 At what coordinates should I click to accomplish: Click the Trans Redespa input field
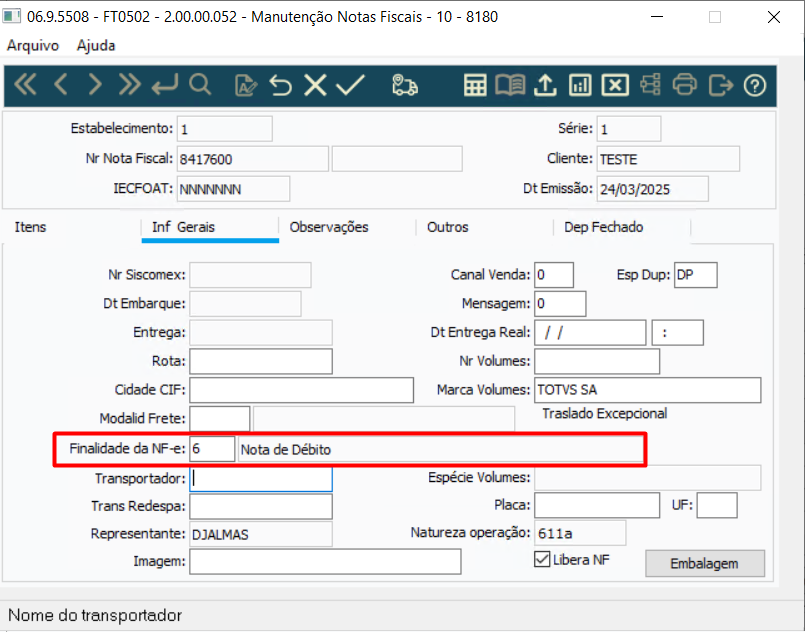(x=261, y=506)
